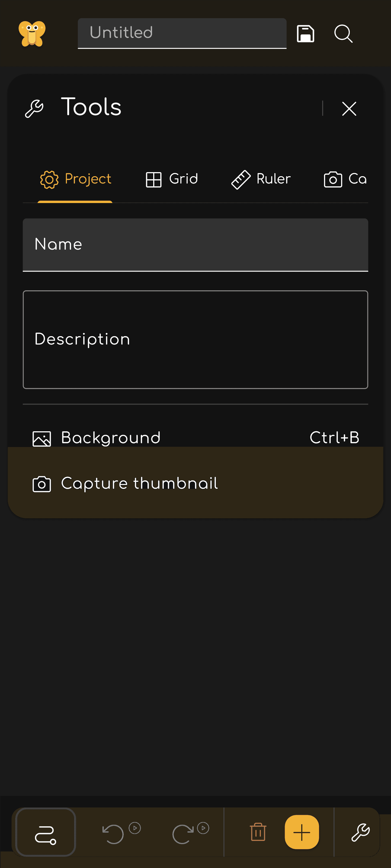The width and height of the screenshot is (391, 868).
Task: Click the butterfly app logo
Action: pos(32,33)
